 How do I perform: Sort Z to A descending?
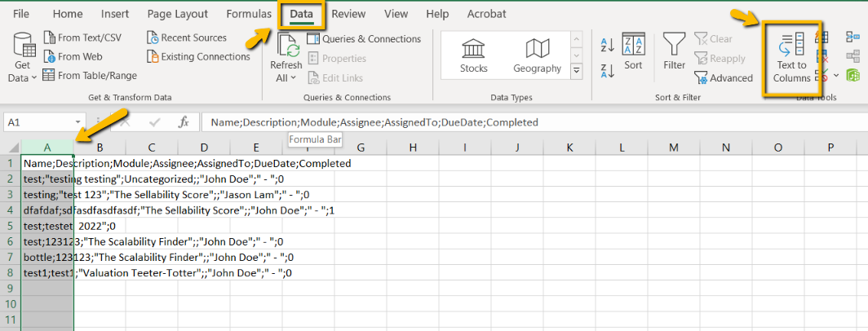(607, 71)
